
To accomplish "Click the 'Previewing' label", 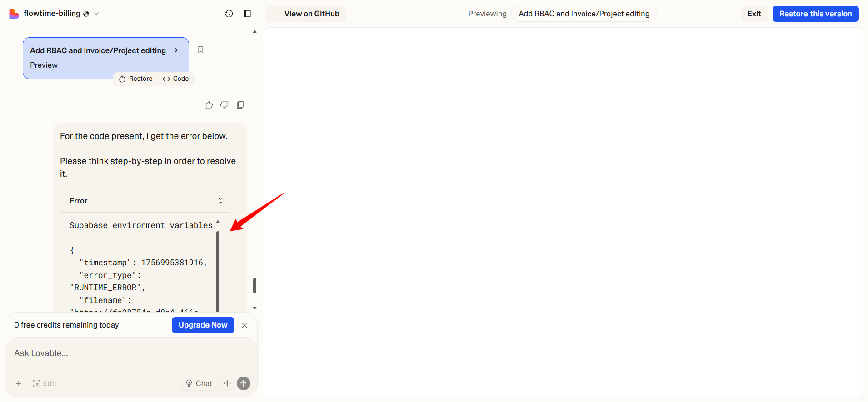I will tap(487, 14).
